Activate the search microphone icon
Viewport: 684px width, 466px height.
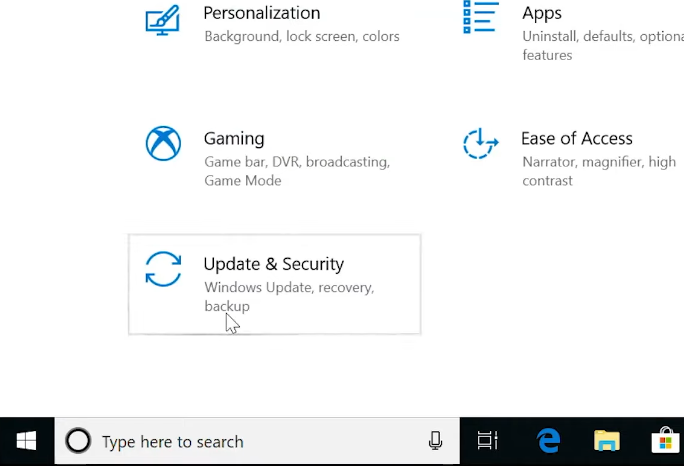435,441
